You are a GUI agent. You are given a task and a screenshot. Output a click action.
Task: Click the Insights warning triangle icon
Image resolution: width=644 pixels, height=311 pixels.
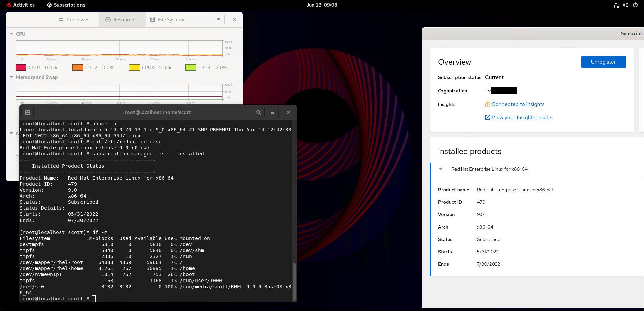(488, 104)
